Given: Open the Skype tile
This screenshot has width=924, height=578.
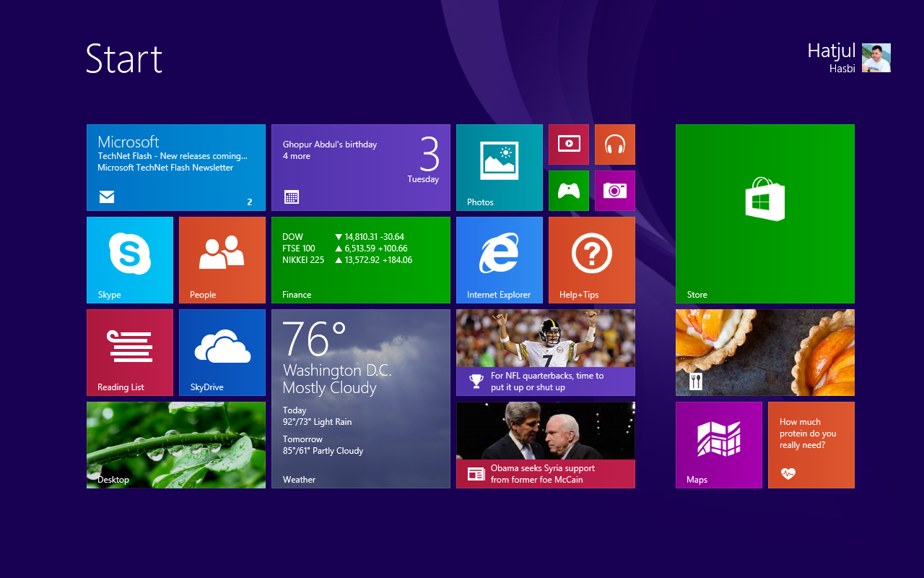Looking at the screenshot, I should (x=130, y=260).
